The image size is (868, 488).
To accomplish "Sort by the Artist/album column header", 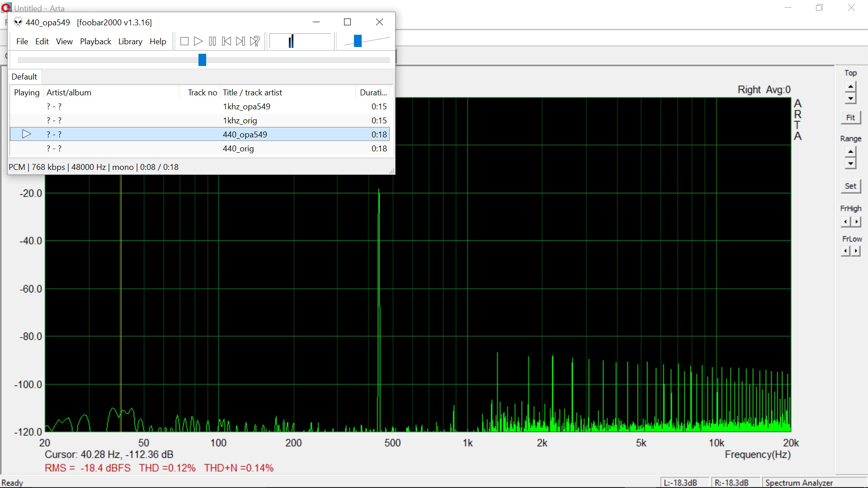I will [x=111, y=93].
